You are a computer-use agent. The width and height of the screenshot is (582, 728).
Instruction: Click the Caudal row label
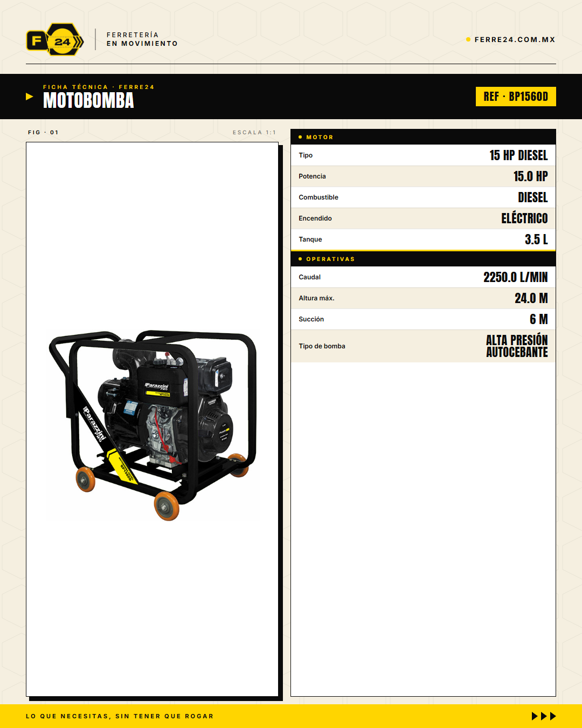pyautogui.click(x=309, y=277)
